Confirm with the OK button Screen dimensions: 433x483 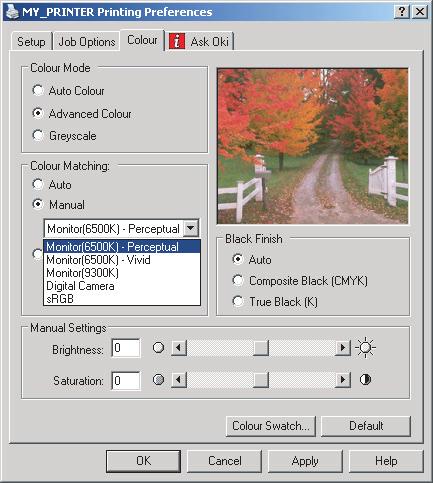coord(144,461)
